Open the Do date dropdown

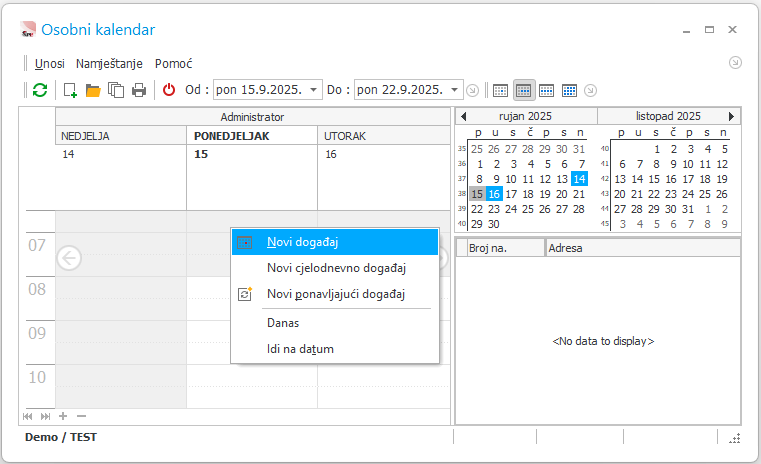[x=455, y=90]
